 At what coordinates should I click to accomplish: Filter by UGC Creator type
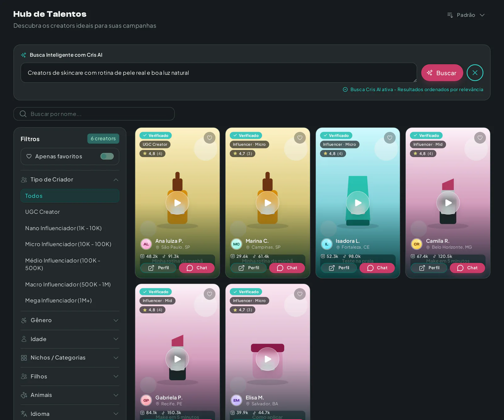[70, 212]
